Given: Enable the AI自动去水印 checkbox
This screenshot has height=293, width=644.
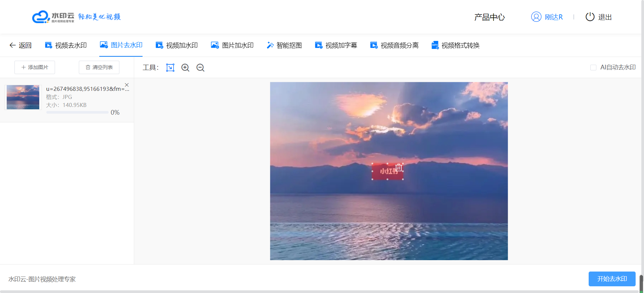Looking at the screenshot, I should click(593, 68).
